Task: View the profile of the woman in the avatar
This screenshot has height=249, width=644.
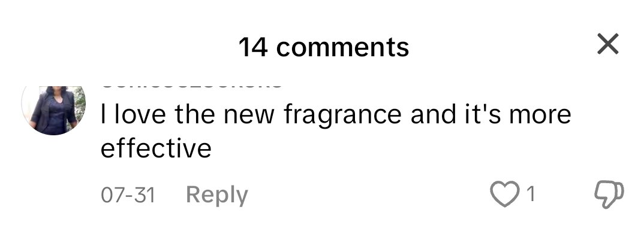Action: pyautogui.click(x=53, y=110)
